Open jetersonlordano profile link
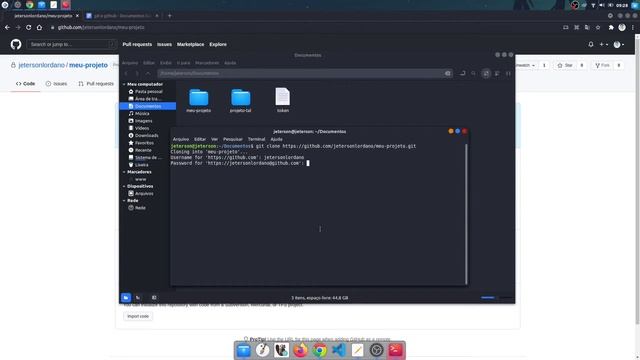Viewport: 640px width, 360px height. 42,65
